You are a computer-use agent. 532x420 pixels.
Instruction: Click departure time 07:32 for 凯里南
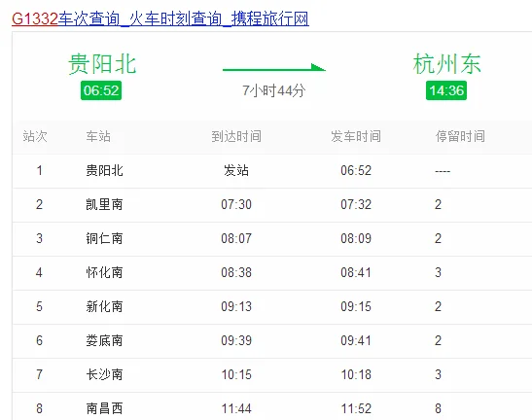coord(356,204)
